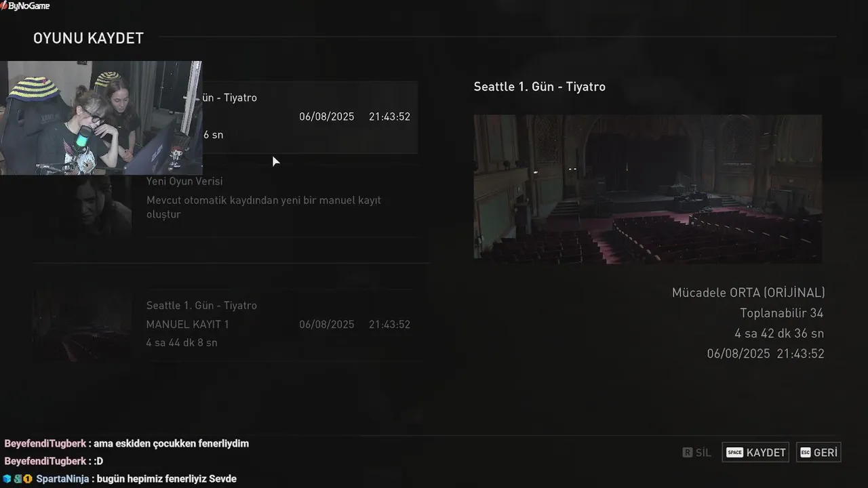This screenshot has height=488, width=868.
Task: Click the GERİ back button
Action: coord(818,453)
